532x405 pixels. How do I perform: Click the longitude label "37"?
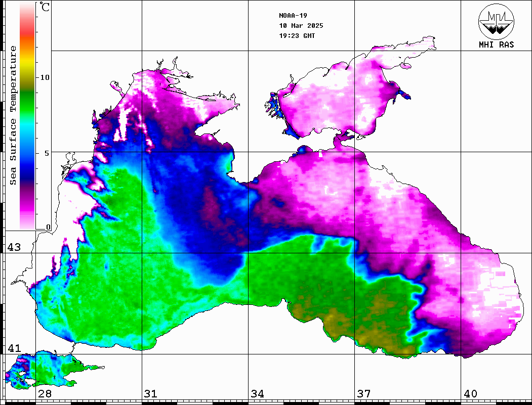(x=364, y=394)
